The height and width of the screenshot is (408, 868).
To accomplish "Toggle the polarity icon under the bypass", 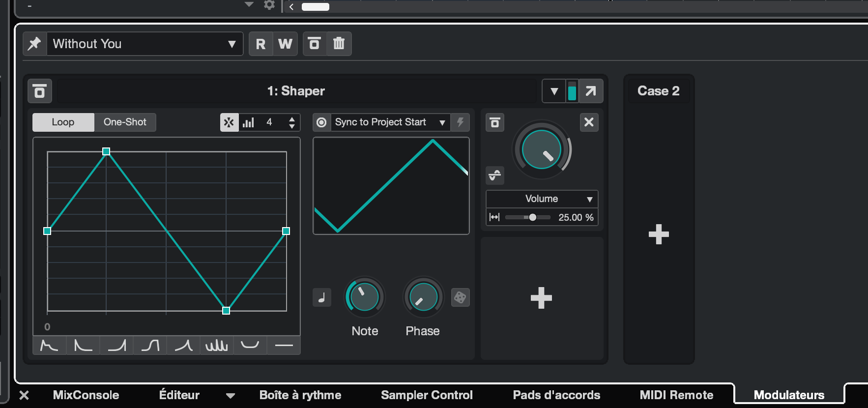I will point(495,175).
